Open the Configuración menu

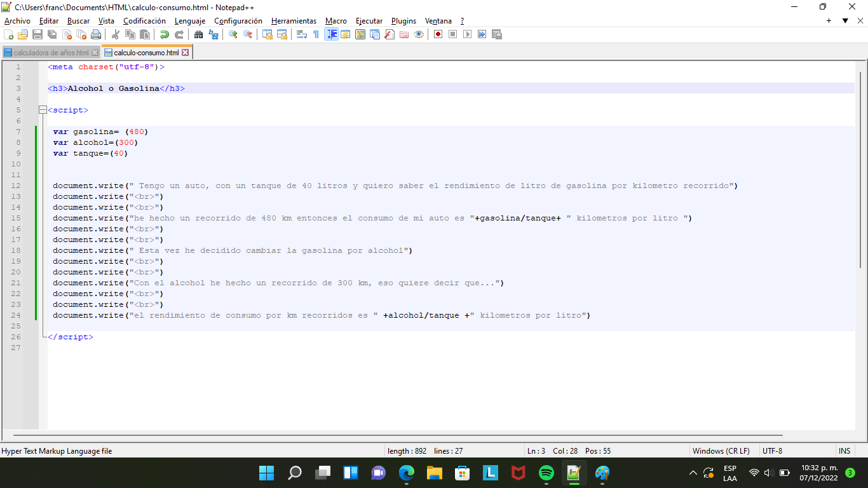click(238, 21)
